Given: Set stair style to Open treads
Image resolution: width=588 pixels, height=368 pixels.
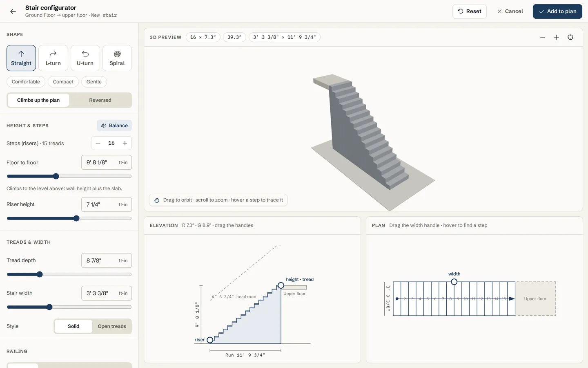Looking at the screenshot, I should (x=112, y=326).
